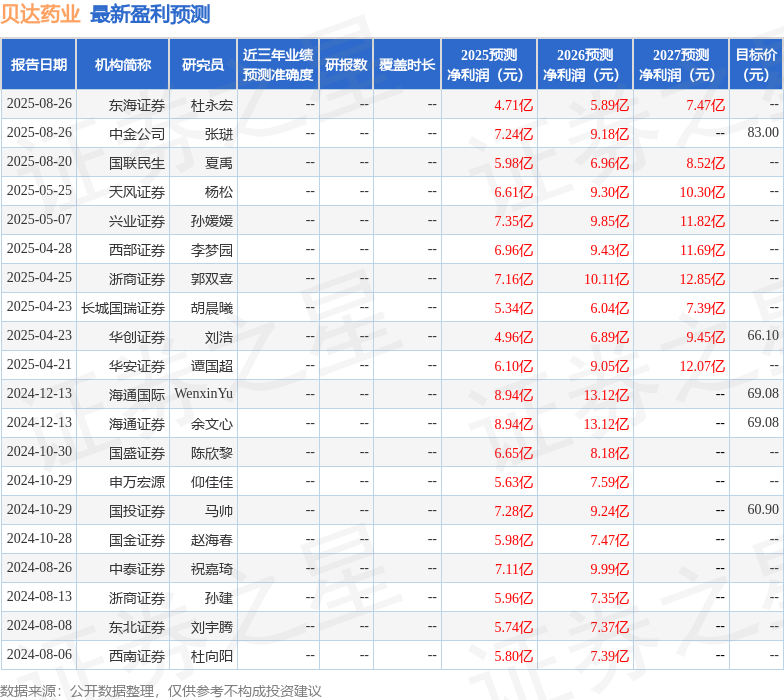
Task: Select the 目标价 column header
Action: point(756,65)
